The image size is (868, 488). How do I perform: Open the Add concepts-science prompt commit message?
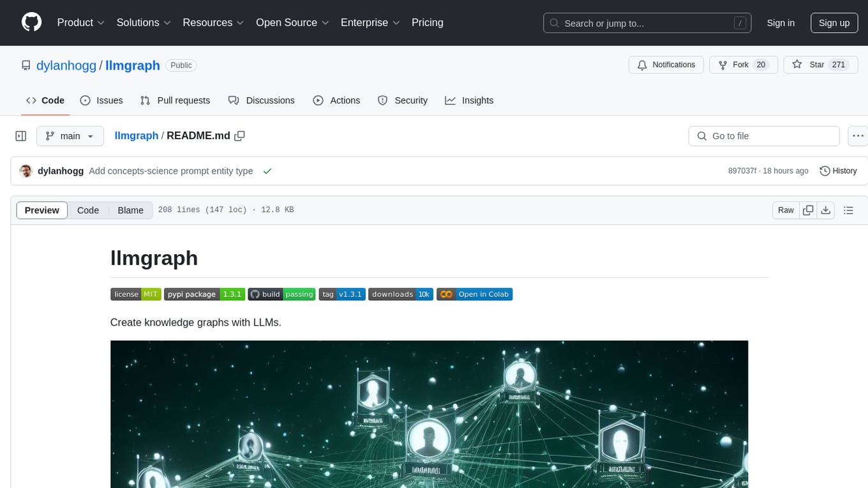[x=171, y=171]
